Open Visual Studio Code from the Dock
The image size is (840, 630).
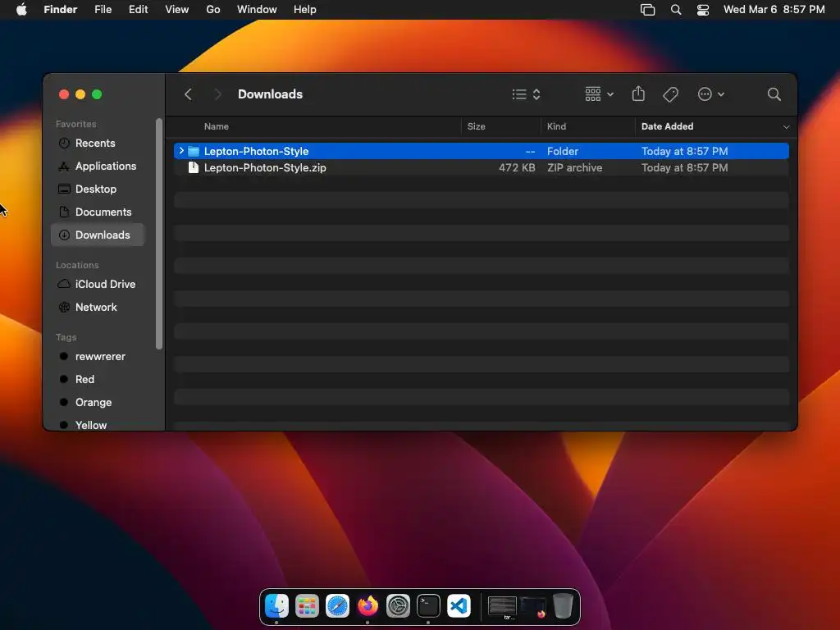click(459, 606)
